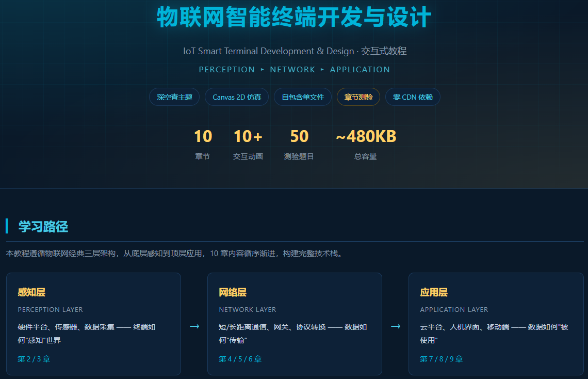
Task: Open the 应用层 application layer card
Action: pos(496,324)
